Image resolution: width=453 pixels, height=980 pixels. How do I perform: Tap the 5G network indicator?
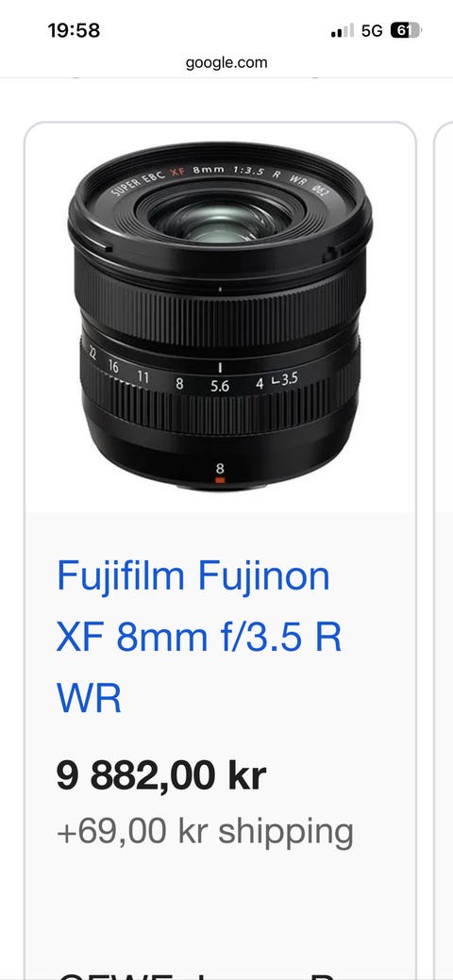coord(372,30)
